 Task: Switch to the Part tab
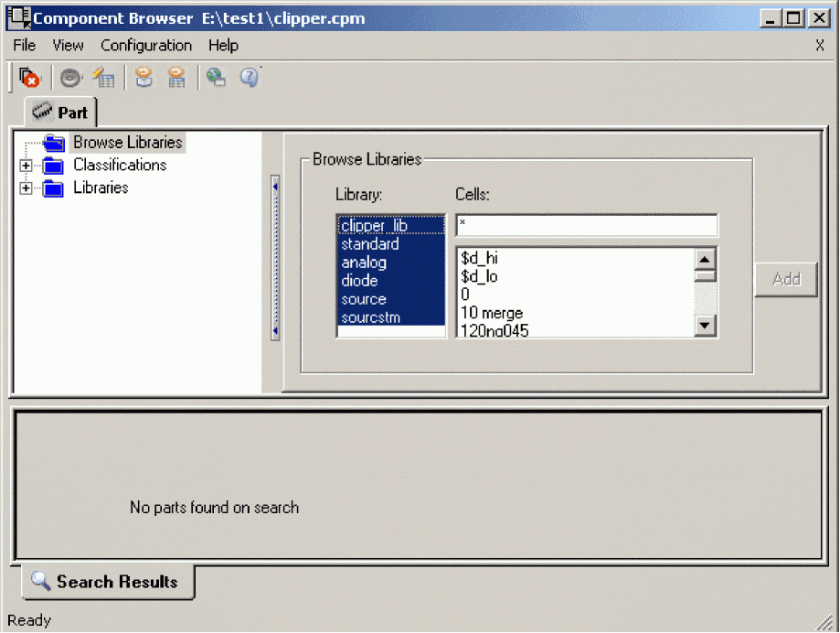point(60,112)
